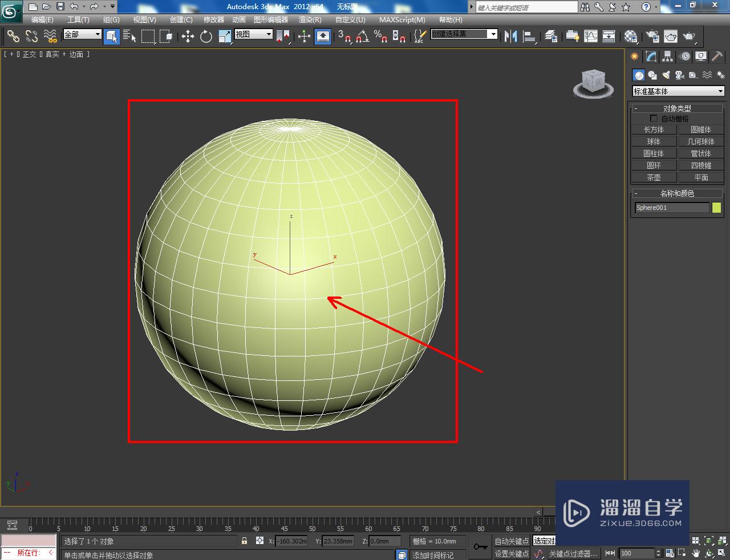The height and width of the screenshot is (560, 730).
Task: Enable the 自动栅格 autogrid checkbox
Action: pos(654,119)
